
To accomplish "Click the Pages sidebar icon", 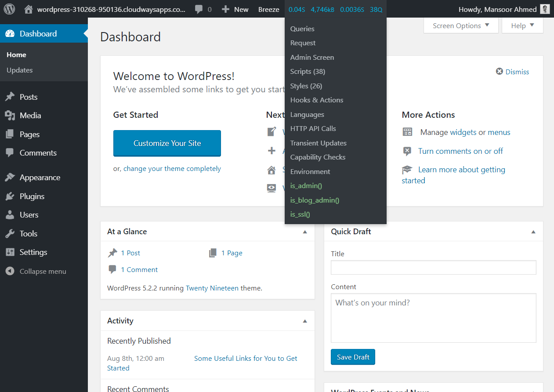I will pyautogui.click(x=10, y=134).
